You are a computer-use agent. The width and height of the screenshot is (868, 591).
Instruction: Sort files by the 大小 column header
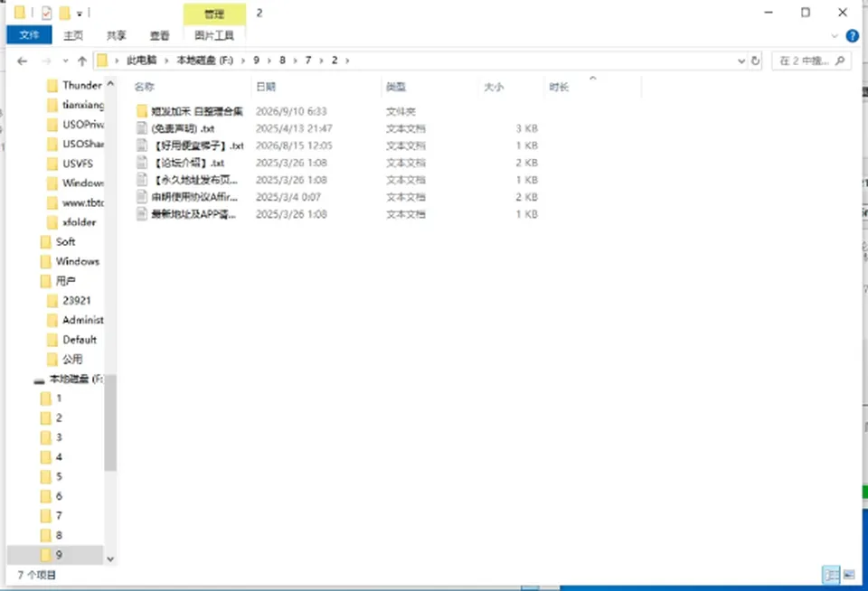coord(494,87)
